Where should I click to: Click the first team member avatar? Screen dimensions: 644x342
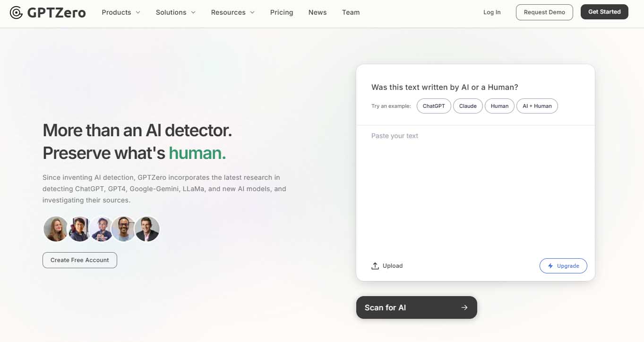tap(56, 229)
